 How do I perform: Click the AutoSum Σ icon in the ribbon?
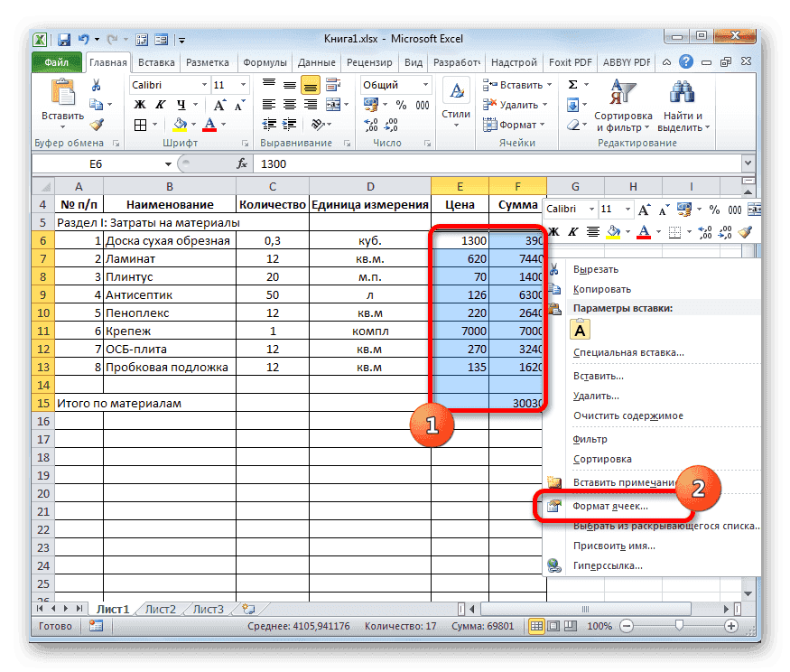coord(572,84)
